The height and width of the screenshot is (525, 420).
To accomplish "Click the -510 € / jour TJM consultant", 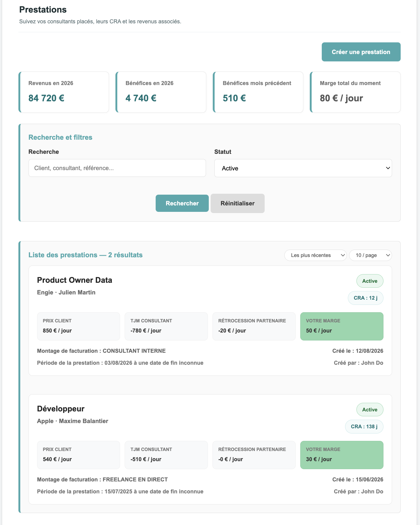I will click(146, 459).
